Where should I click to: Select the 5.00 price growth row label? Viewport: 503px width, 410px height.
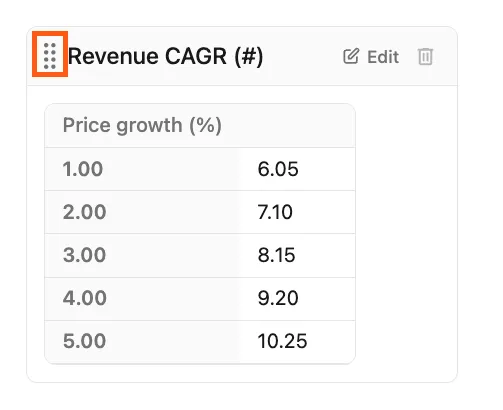tap(84, 341)
